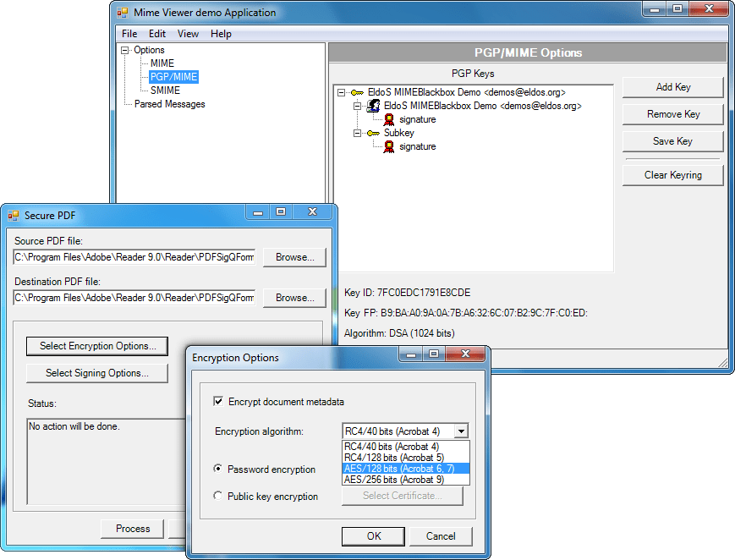Maximize the Mime Viewer window
735x560 pixels.
tap(677, 8)
